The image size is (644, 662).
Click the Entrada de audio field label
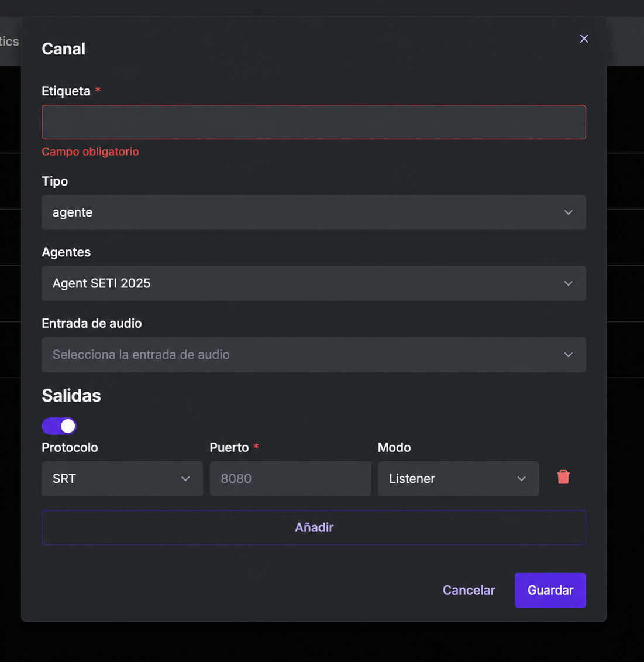point(92,324)
